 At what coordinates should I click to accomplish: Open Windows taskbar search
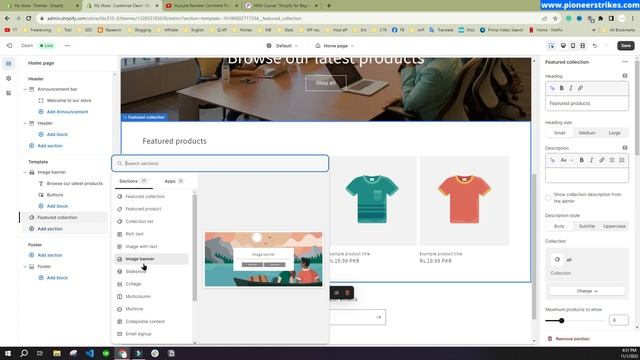pyautogui.click(x=24, y=353)
